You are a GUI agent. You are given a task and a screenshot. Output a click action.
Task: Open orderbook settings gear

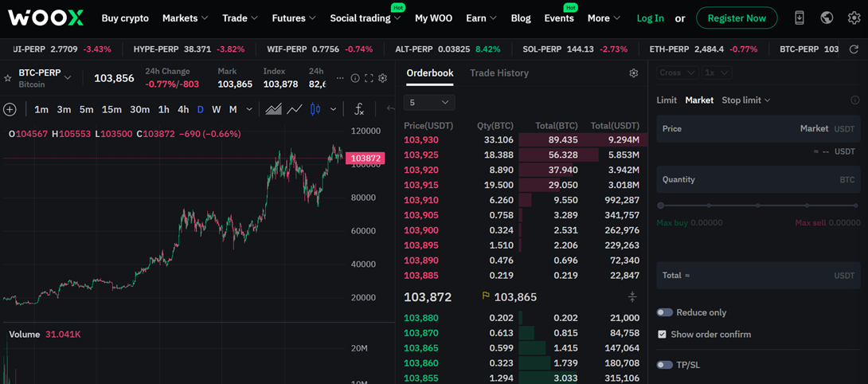[634, 73]
